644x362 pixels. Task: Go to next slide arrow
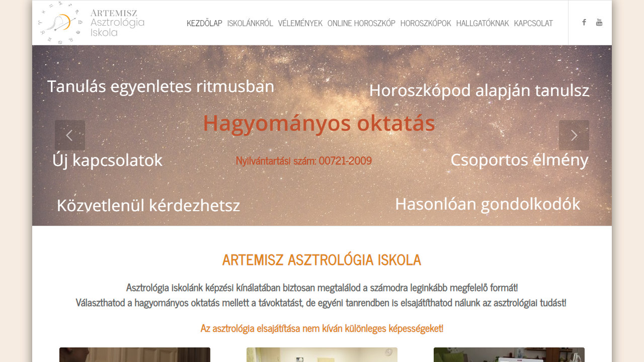(x=574, y=135)
